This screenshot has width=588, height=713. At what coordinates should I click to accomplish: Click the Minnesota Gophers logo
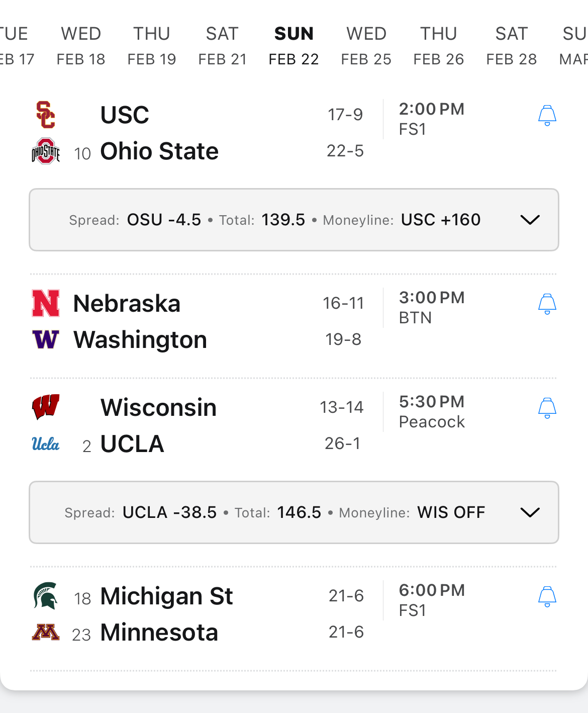(46, 632)
